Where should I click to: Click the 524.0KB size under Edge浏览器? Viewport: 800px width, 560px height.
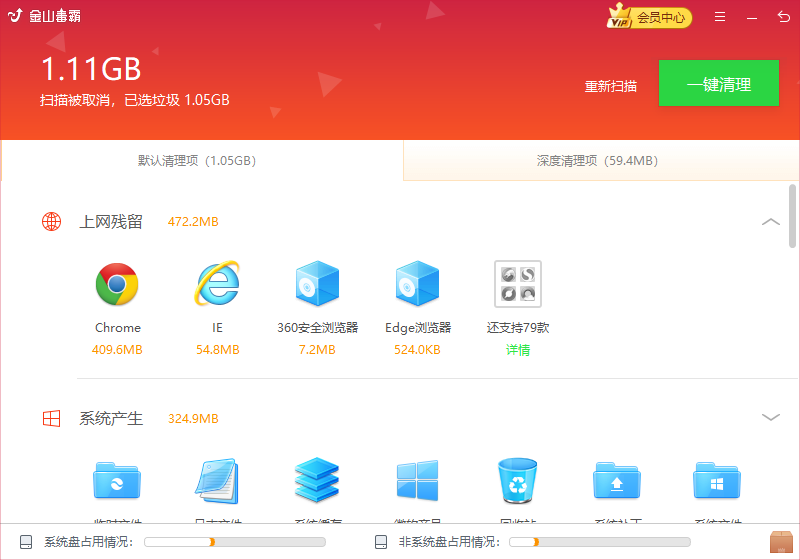pos(417,350)
